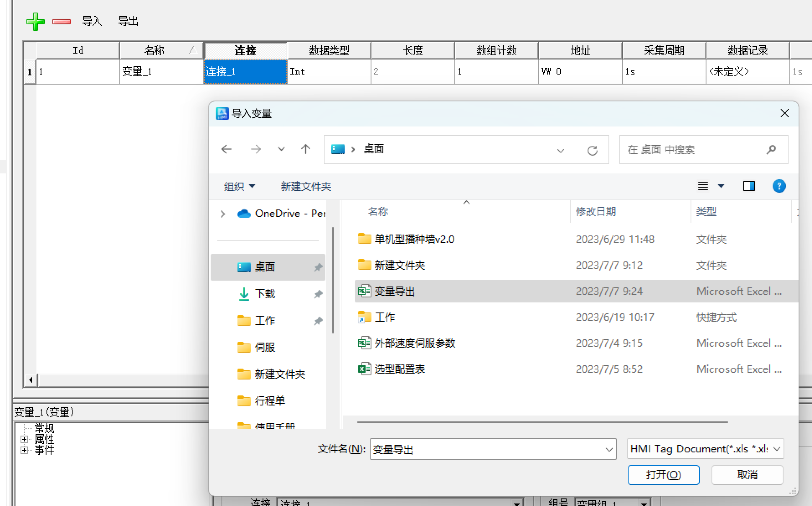The image size is (812, 506).
Task: Select 常规 in the property tree
Action: coord(44,428)
